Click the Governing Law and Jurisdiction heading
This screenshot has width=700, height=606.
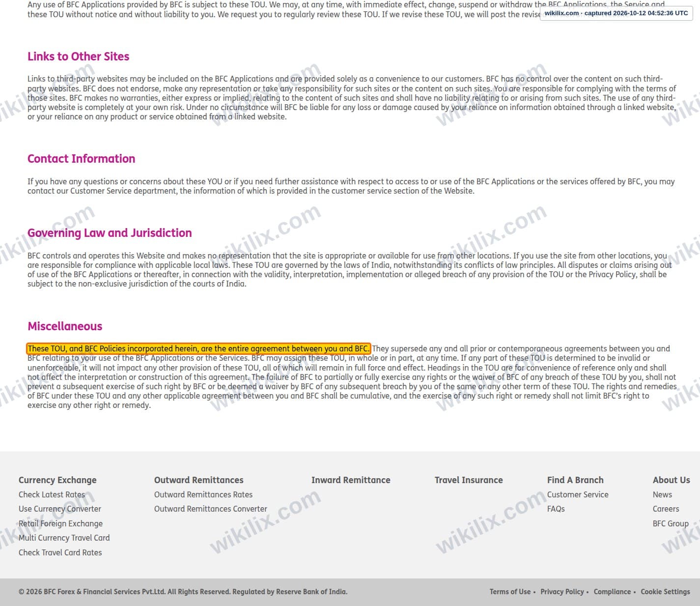click(x=110, y=233)
